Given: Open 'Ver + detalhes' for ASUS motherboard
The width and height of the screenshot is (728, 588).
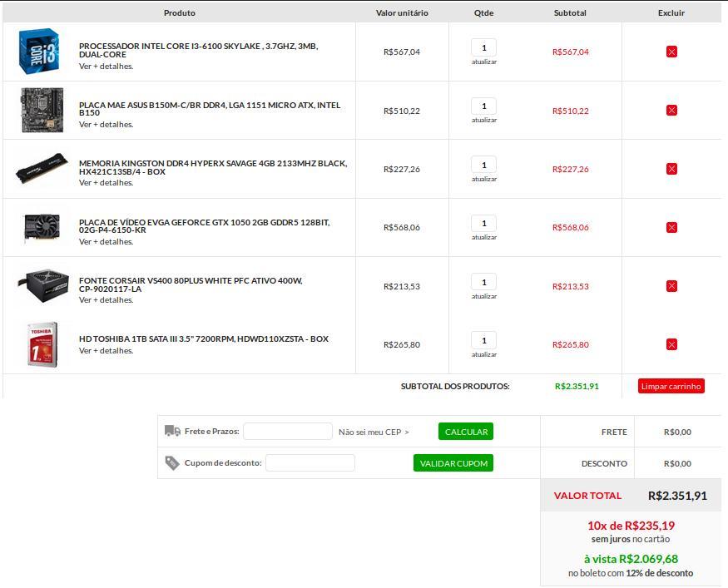Looking at the screenshot, I should coord(106,125).
